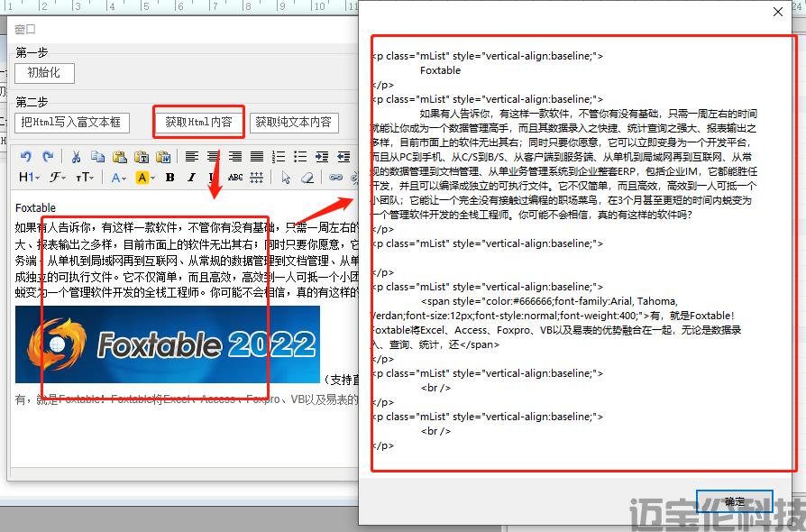Click the Paste as plain text icon

point(142,157)
